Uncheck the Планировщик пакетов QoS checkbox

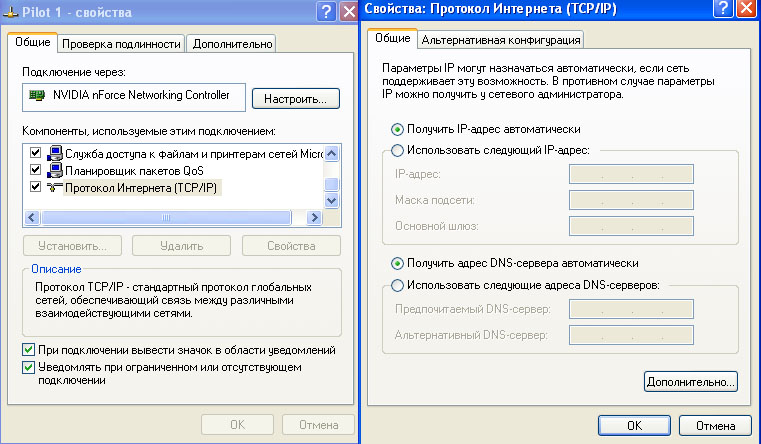(36, 171)
